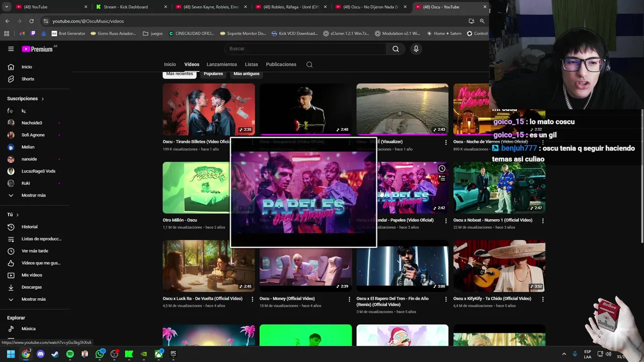The image size is (644, 362).
Task: Open OBS Studio from the taskbar
Action: (114, 354)
